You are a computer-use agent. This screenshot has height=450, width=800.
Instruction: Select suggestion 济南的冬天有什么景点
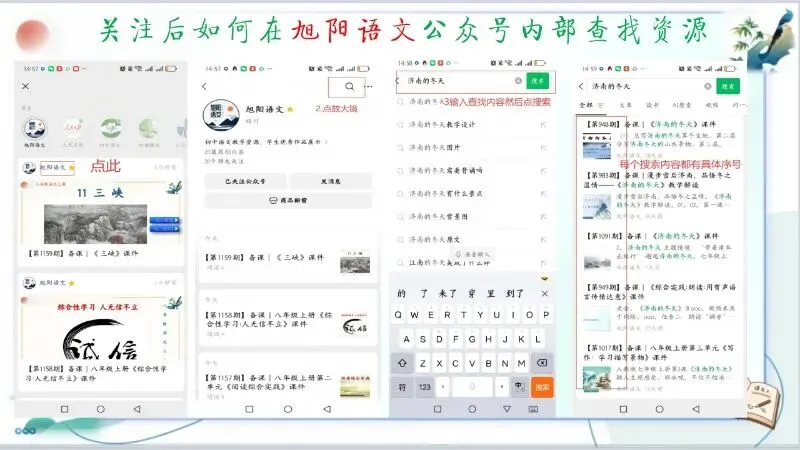tap(445, 193)
